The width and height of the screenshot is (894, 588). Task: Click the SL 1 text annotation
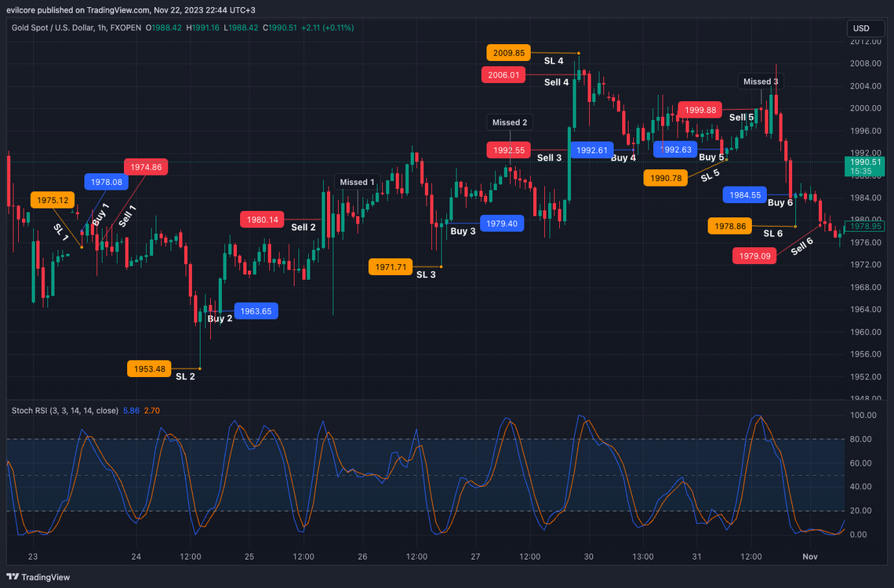tap(61, 233)
